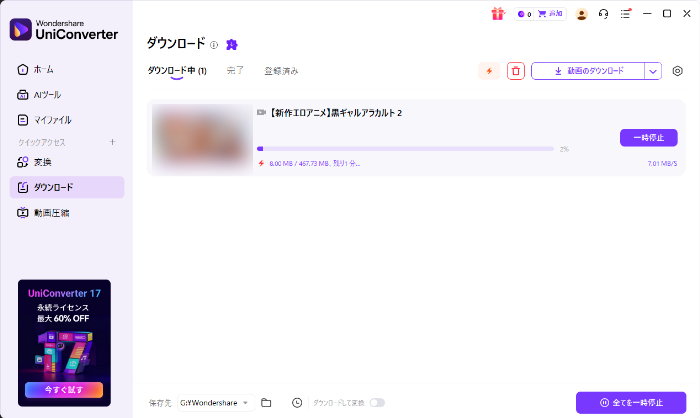Image resolution: width=700 pixels, height=418 pixels.
Task: Open the user account avatar
Action: tap(581, 14)
